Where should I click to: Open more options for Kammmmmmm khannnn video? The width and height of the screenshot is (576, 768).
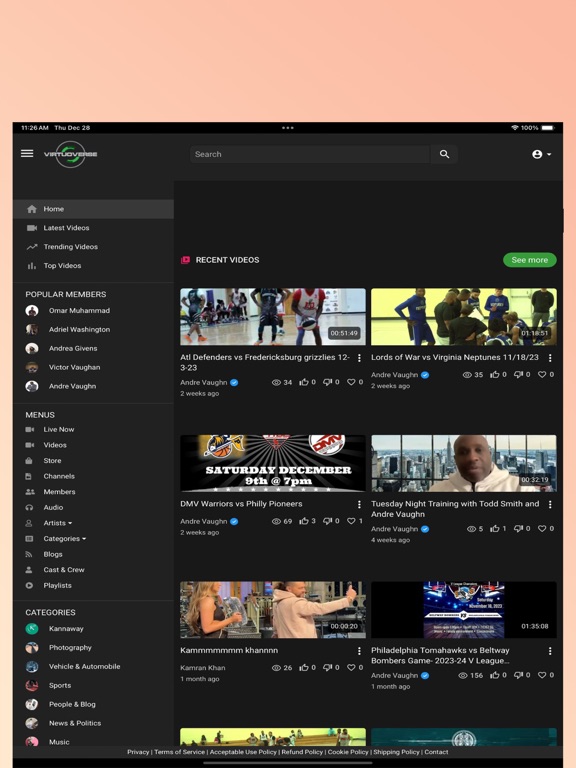(359, 651)
